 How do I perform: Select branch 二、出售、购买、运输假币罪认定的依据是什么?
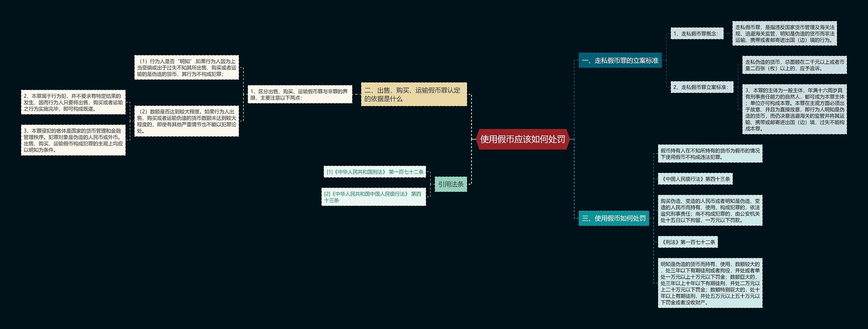[414, 94]
